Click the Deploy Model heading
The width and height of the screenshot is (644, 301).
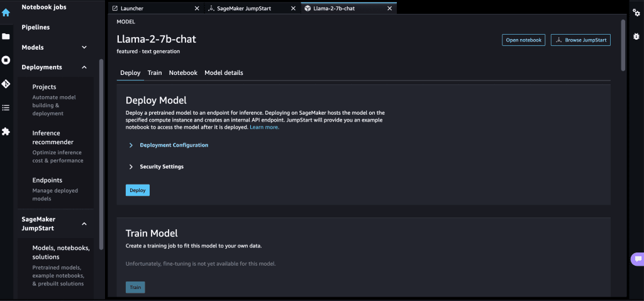156,100
